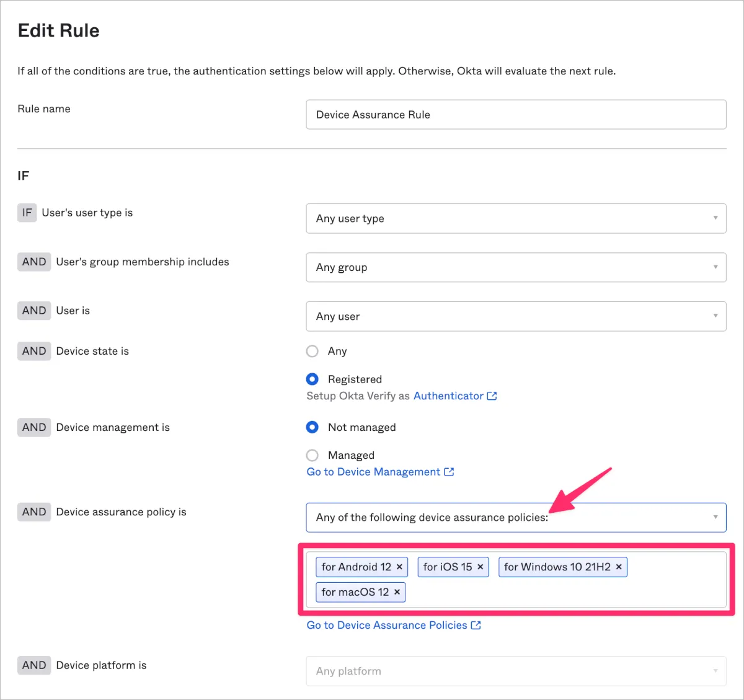Click external link icon beside Device Assurance Policies
Image resolution: width=744 pixels, height=700 pixels.
point(476,625)
